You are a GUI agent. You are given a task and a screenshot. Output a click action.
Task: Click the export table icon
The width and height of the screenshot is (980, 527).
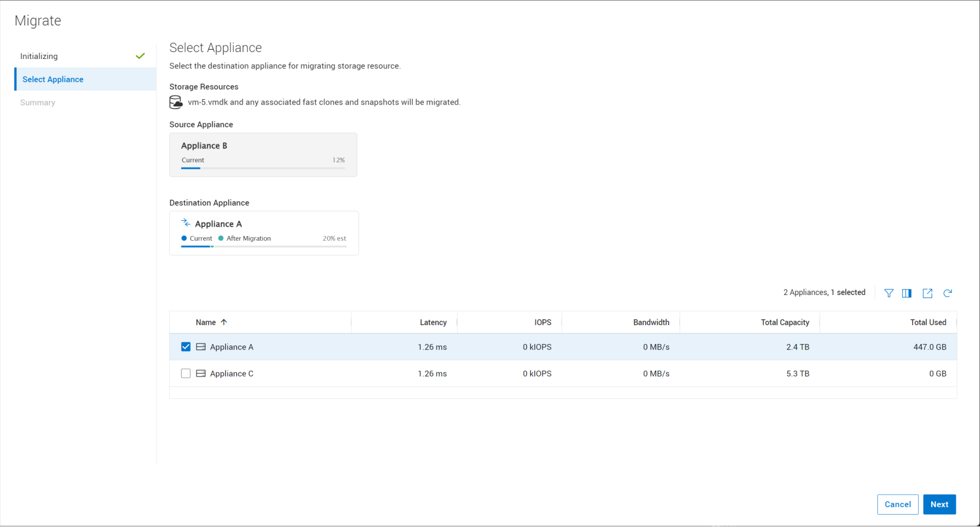(928, 293)
